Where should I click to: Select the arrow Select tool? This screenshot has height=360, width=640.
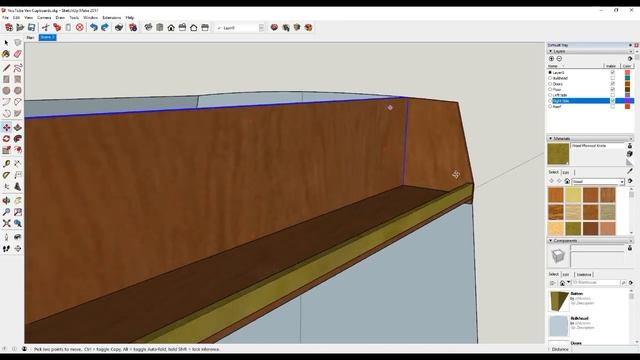(6, 42)
